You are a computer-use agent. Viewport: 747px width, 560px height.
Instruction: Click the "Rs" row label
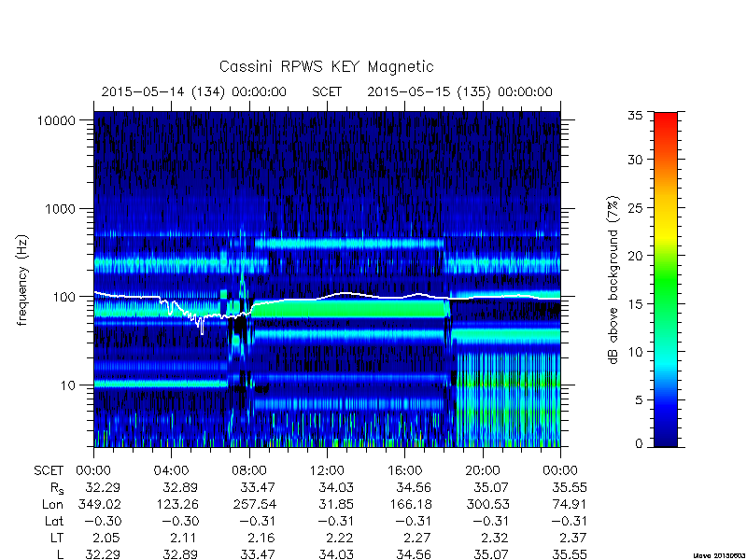click(57, 488)
